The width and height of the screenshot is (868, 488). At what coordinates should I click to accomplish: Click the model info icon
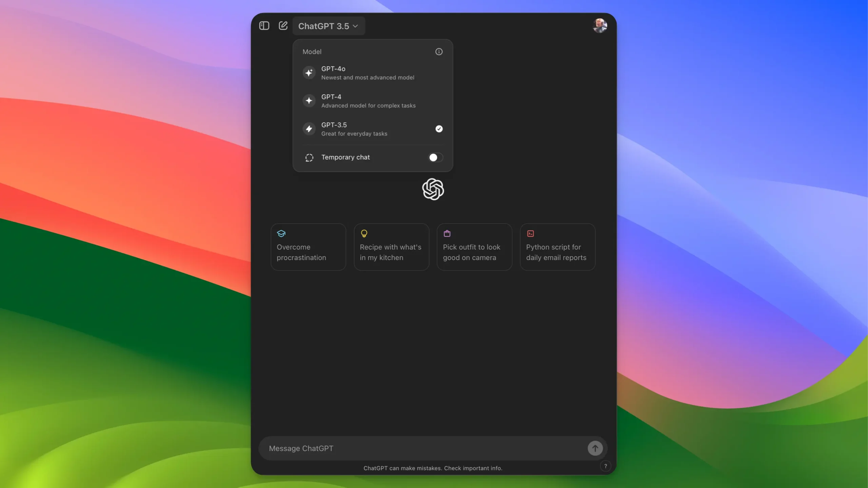(x=439, y=52)
